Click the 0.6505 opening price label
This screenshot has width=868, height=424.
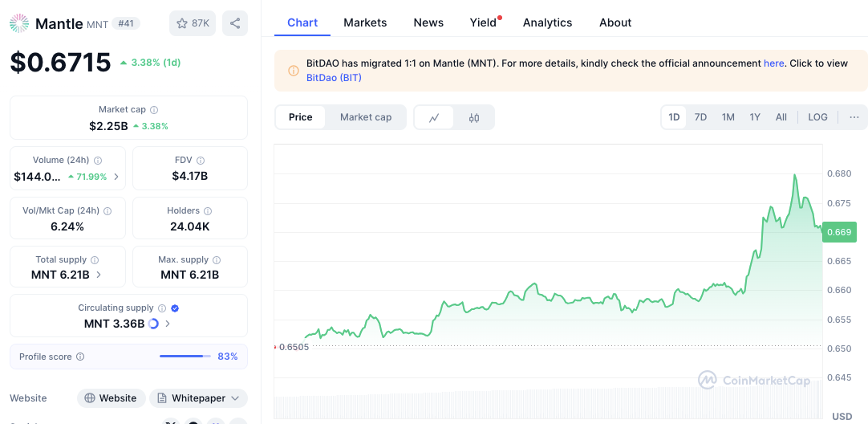tap(294, 347)
